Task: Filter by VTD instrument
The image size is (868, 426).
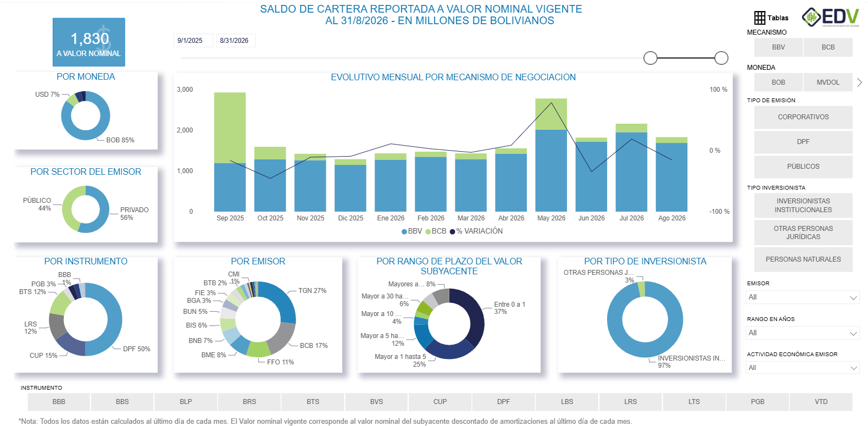Action: coord(821,402)
